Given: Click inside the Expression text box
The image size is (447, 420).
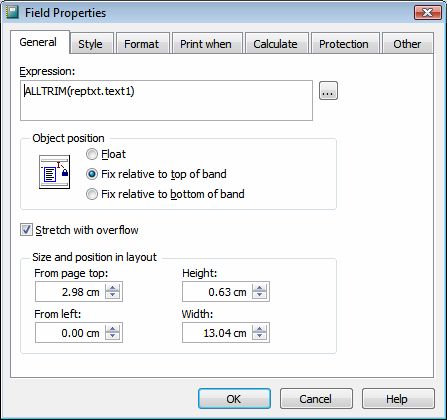Looking at the screenshot, I should (166, 100).
